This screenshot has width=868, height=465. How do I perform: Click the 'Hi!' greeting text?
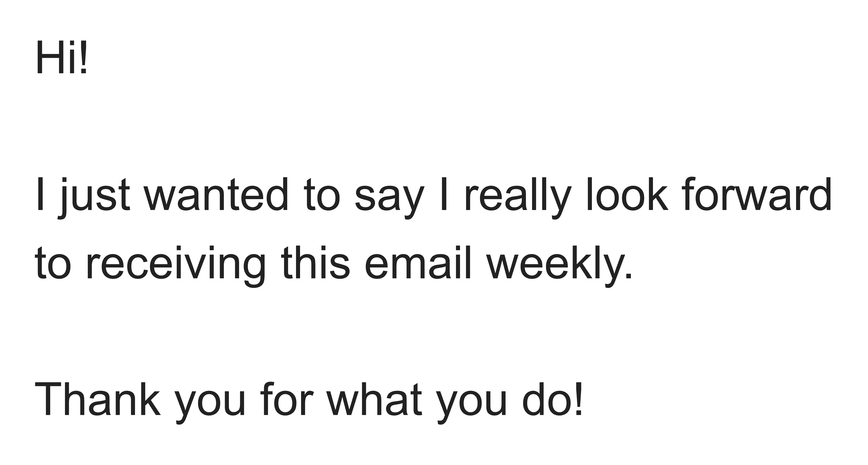(61, 57)
